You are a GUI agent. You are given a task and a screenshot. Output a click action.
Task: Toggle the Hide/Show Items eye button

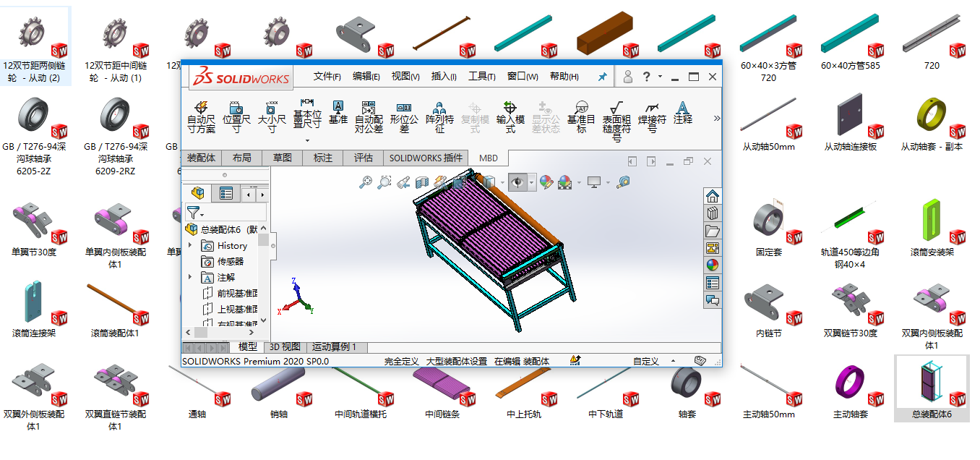click(x=517, y=182)
